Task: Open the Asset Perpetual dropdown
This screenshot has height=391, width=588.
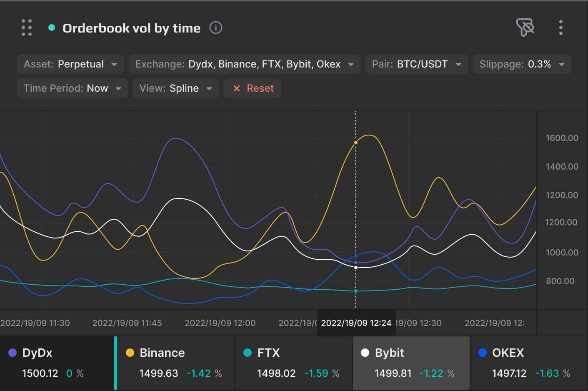Action: 70,64
